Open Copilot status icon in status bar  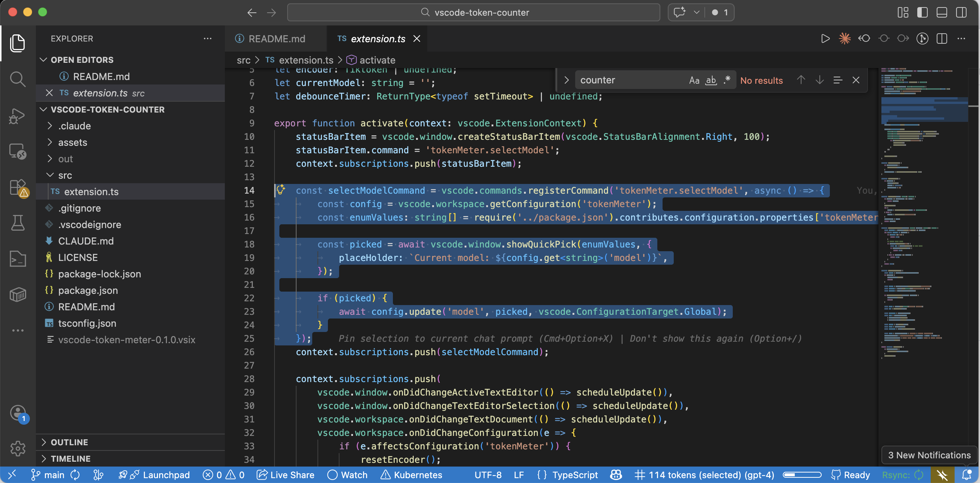(x=616, y=475)
